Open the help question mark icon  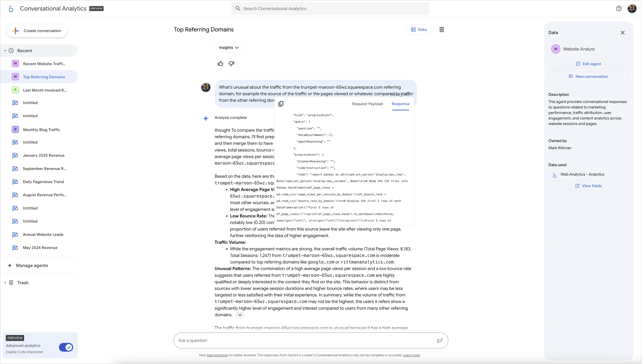[x=619, y=8]
